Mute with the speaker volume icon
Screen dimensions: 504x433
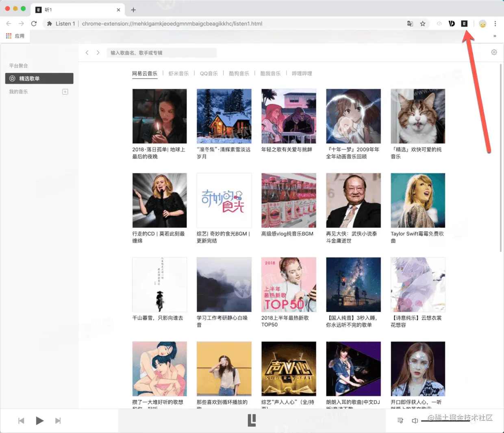[x=415, y=420]
